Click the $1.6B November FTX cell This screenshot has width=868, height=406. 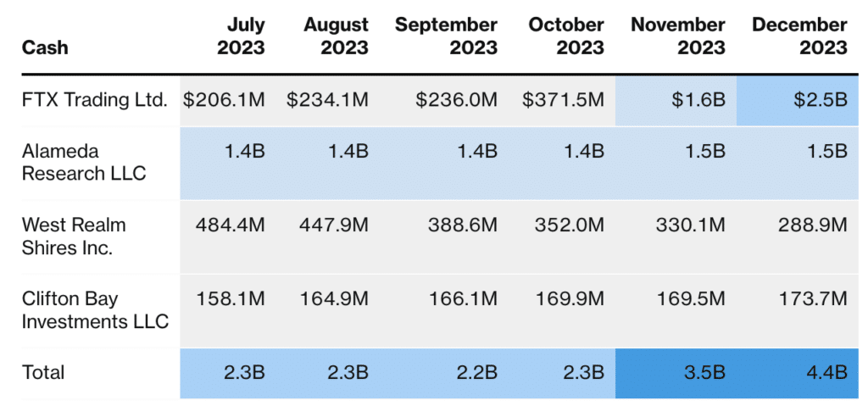pyautogui.click(x=676, y=101)
